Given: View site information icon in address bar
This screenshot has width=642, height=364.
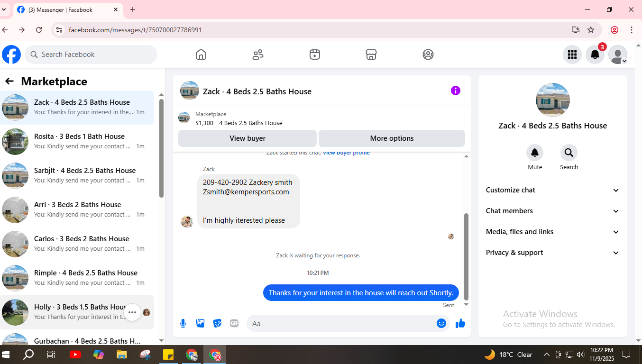Looking at the screenshot, I should (x=59, y=30).
